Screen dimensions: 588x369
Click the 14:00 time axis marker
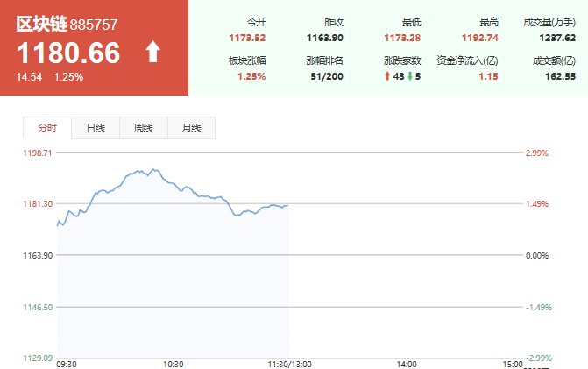407,364
